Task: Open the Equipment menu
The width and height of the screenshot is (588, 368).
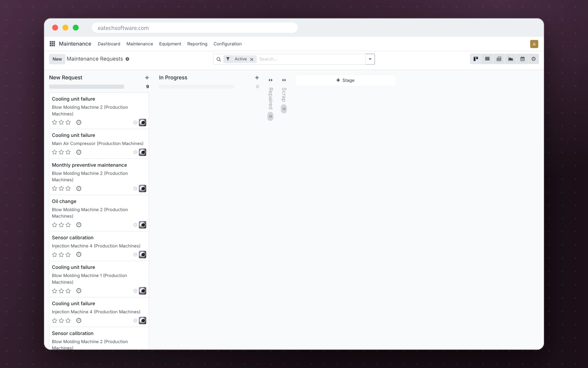Action: point(170,44)
